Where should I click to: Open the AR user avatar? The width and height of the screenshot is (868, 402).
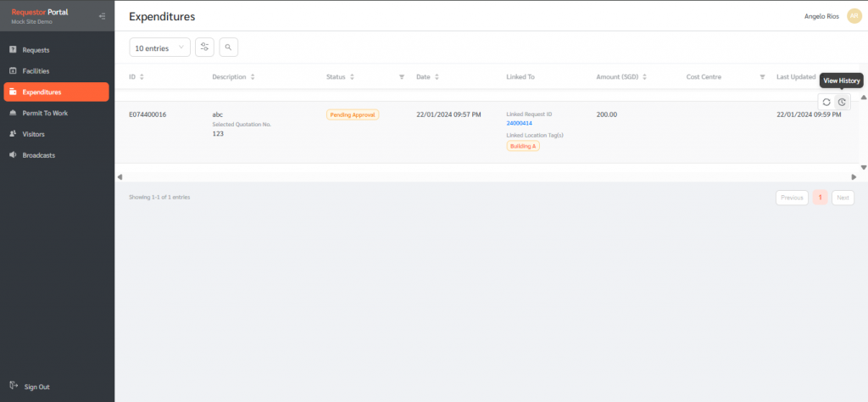pos(854,16)
